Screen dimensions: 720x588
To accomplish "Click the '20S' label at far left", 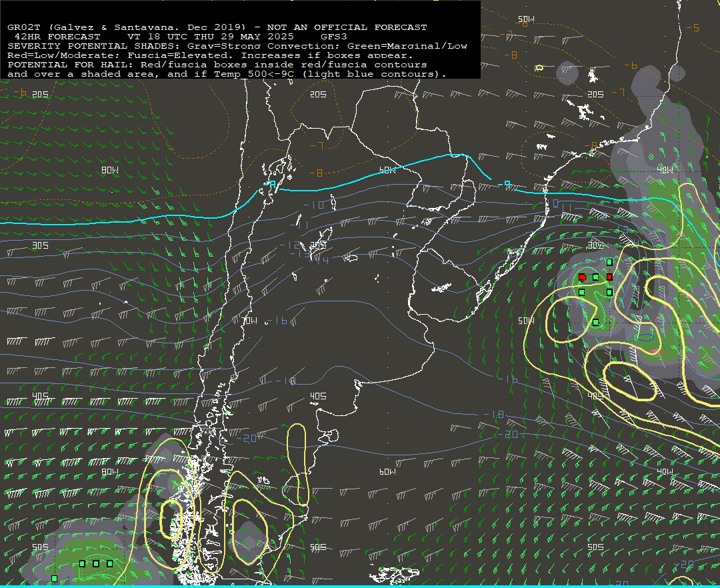I will click(x=41, y=94).
